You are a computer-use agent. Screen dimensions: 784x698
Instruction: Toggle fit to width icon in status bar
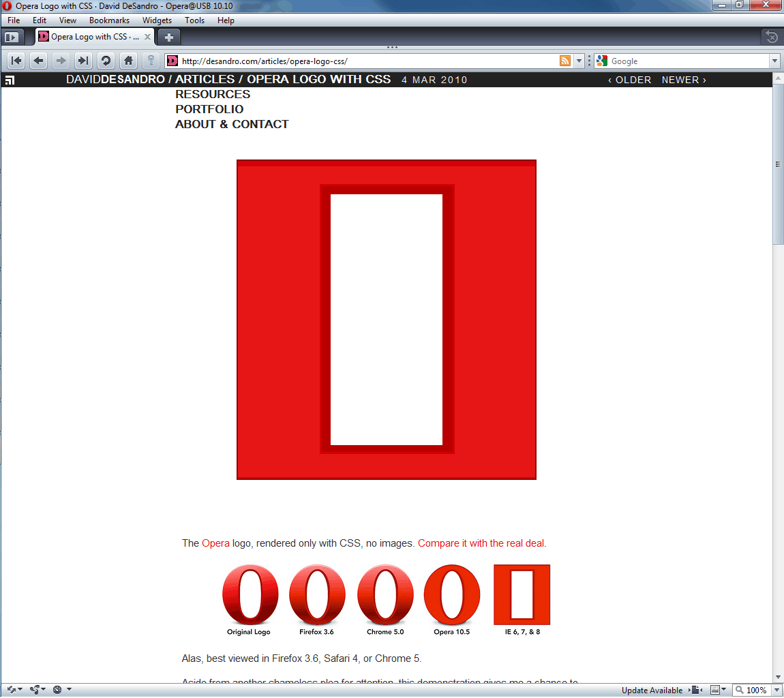pos(696,690)
